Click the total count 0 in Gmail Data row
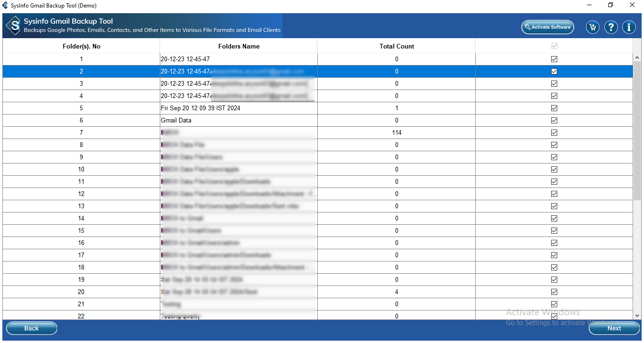644x343 pixels. 396,120
